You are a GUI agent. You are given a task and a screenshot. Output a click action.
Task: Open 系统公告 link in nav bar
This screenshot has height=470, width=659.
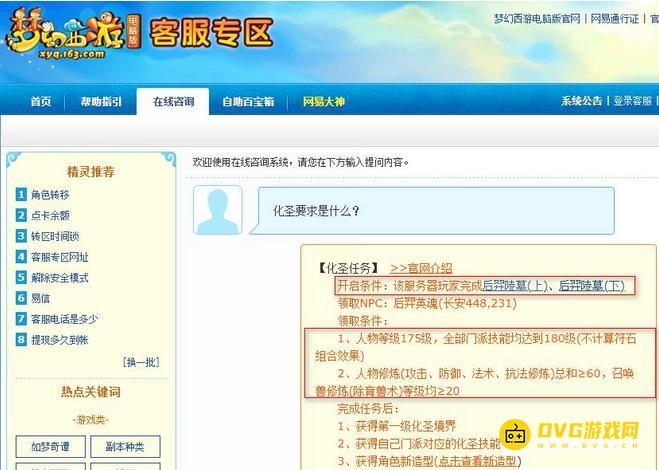(582, 101)
